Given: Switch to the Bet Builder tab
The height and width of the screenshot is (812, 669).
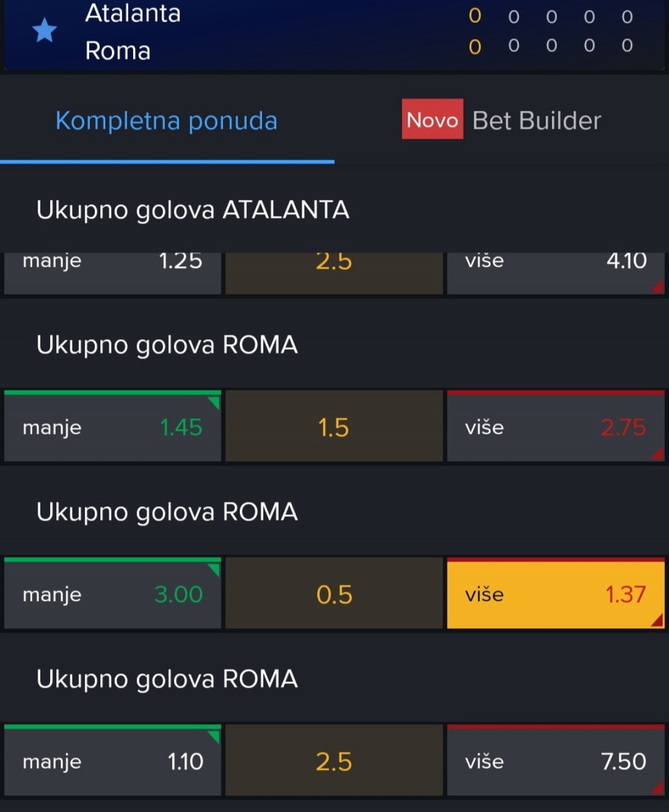Looking at the screenshot, I should pos(537,120).
